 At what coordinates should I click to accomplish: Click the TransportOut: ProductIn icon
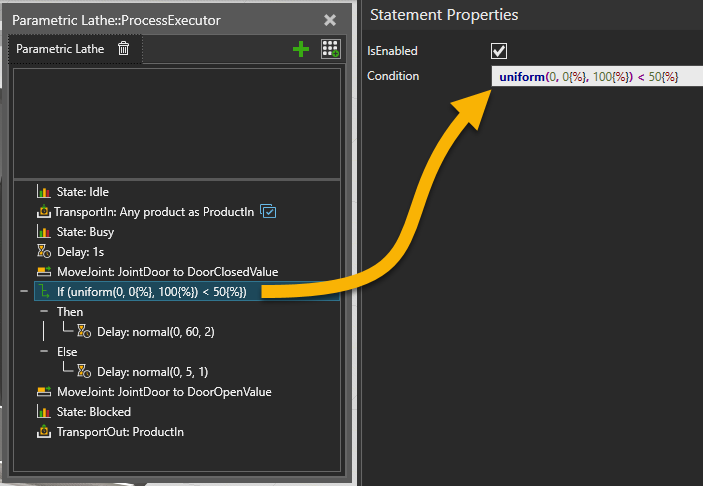tap(43, 432)
